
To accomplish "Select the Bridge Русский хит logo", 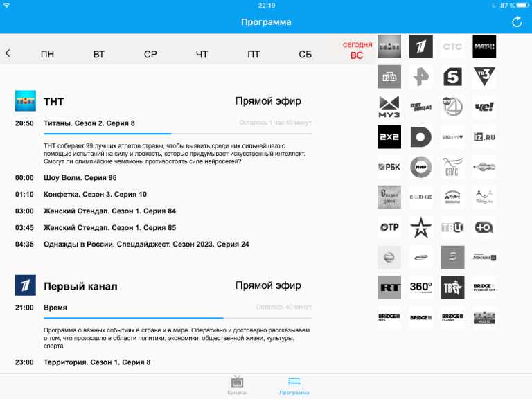I will (484, 287).
